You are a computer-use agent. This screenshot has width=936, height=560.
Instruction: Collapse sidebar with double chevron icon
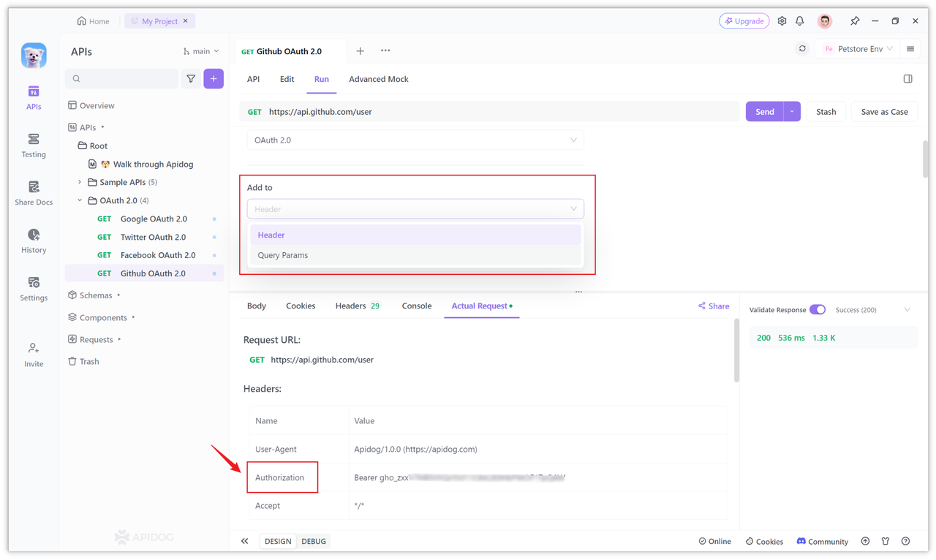coord(245,541)
